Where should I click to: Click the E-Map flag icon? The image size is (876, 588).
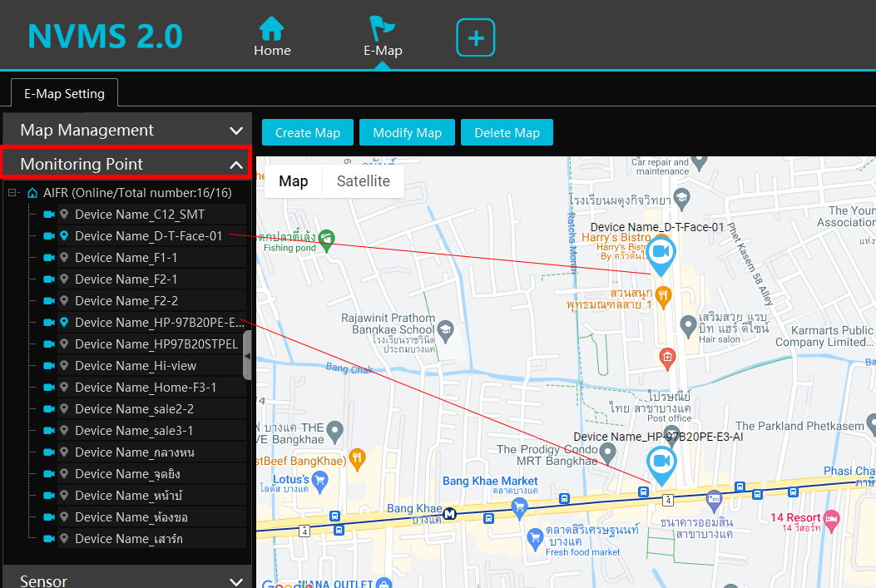point(383,29)
